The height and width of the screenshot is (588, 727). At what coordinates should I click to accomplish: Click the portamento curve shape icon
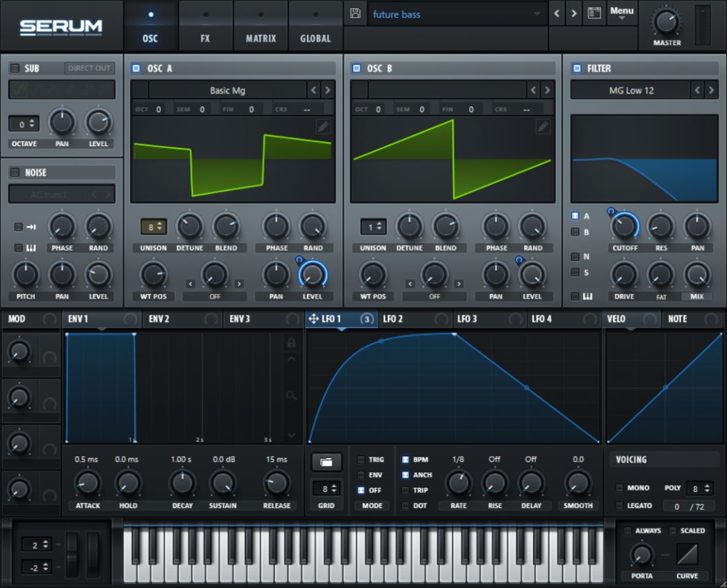[687, 554]
